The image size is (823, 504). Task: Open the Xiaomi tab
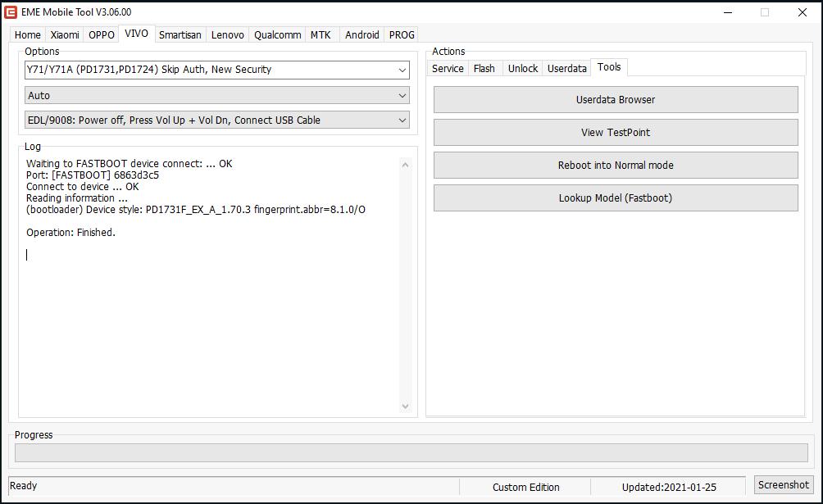pos(65,34)
